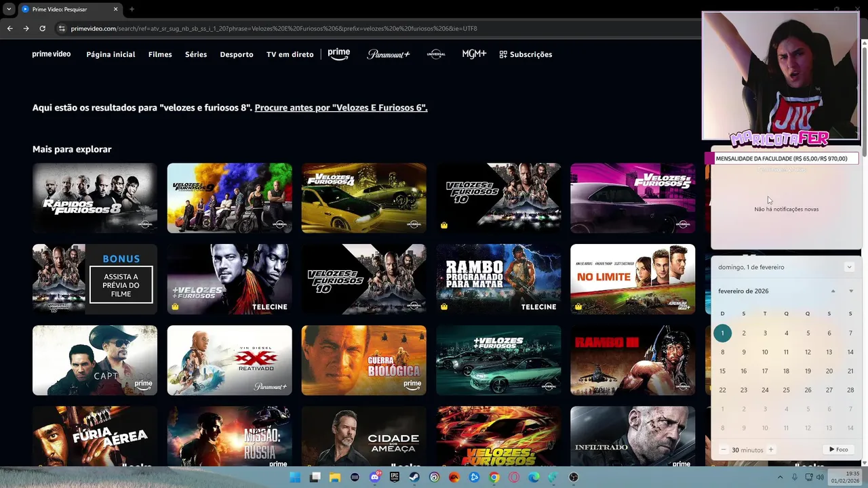Open Epic Games Launcher from taskbar

(x=395, y=477)
